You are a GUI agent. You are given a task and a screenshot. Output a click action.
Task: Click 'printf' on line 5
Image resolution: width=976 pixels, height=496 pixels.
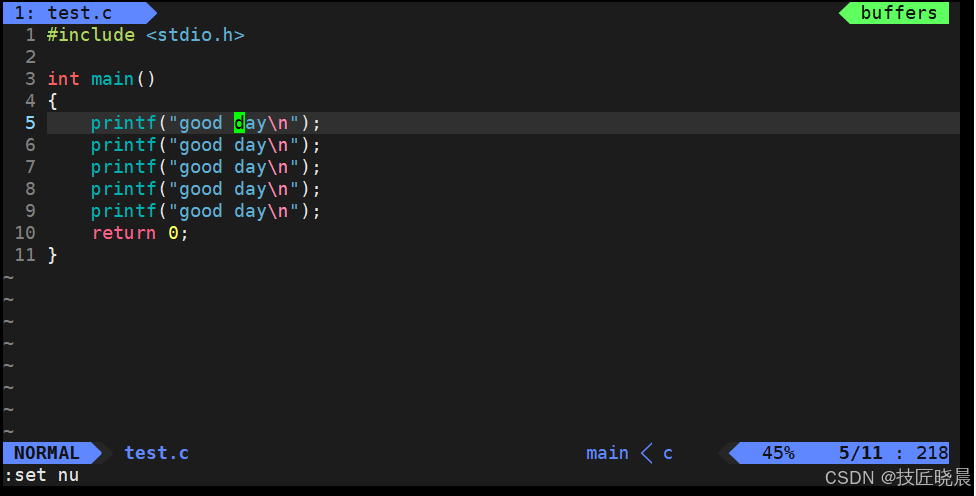(x=124, y=123)
